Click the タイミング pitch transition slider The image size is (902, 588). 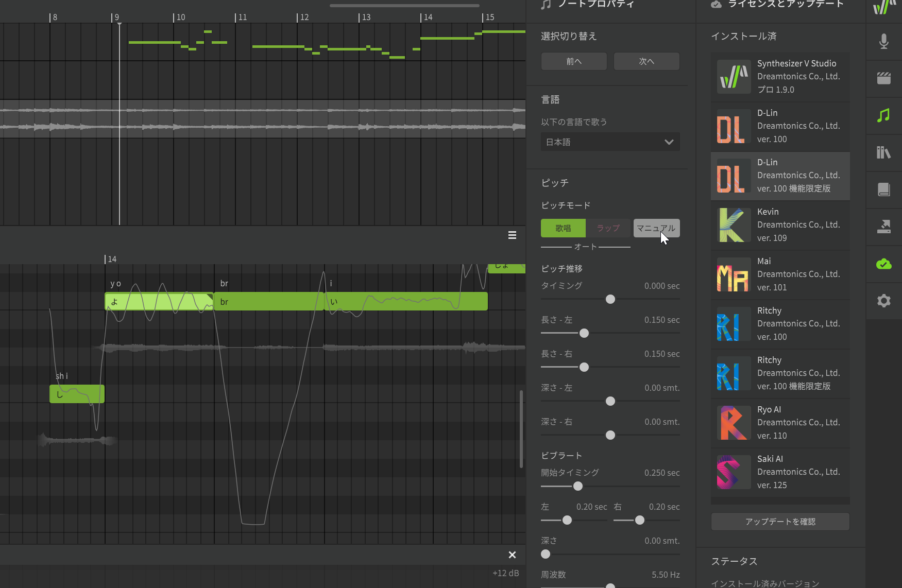coord(610,299)
